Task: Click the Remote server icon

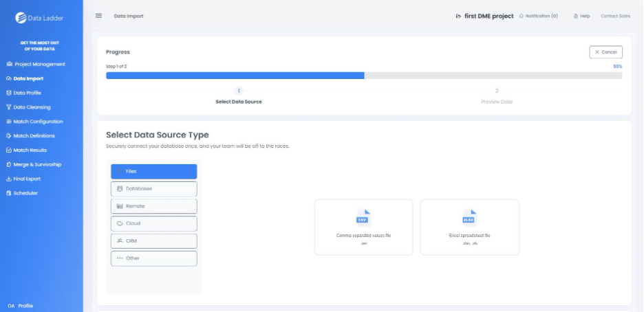Action: click(120, 206)
